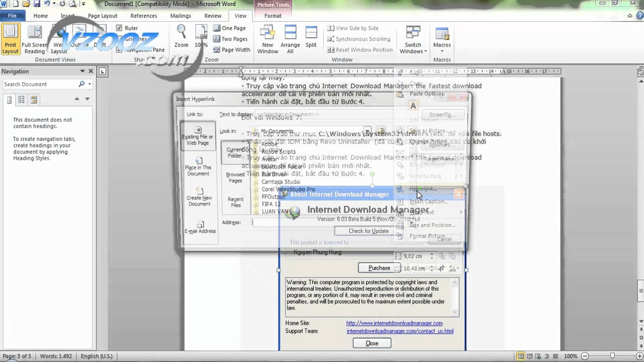Open Customize Quick Access Toolbar dropdown
Viewport: 644px width, 362px height.
[x=84, y=4]
